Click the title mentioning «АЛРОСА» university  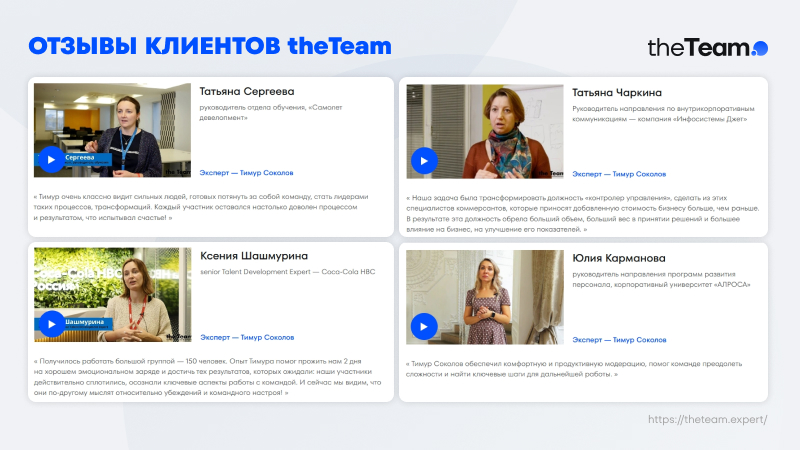[x=661, y=279]
